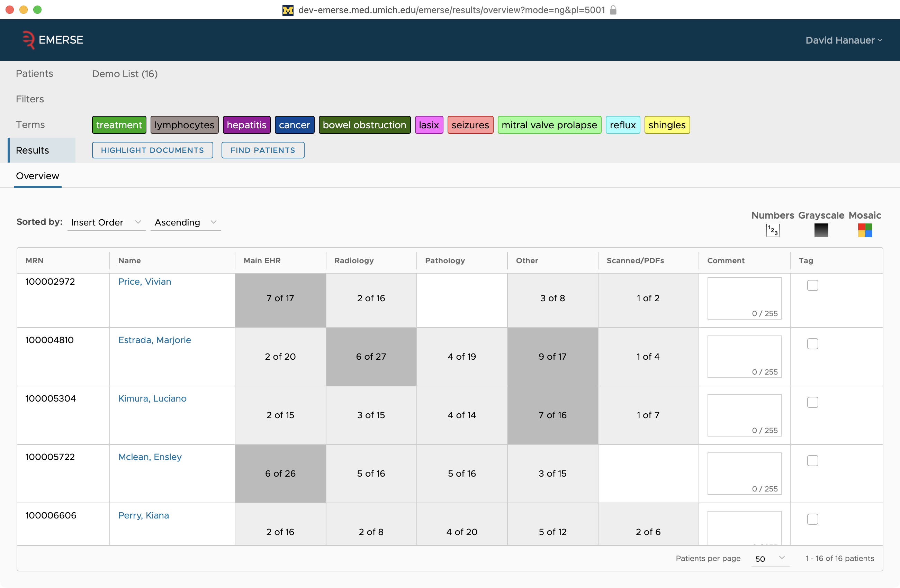Toggle the checkbox for Price, Vivian
900x588 pixels.
coord(813,285)
